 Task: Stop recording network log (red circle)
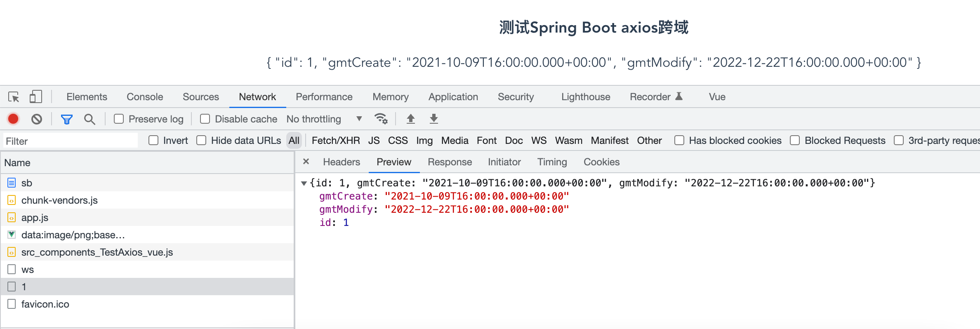pyautogui.click(x=13, y=119)
